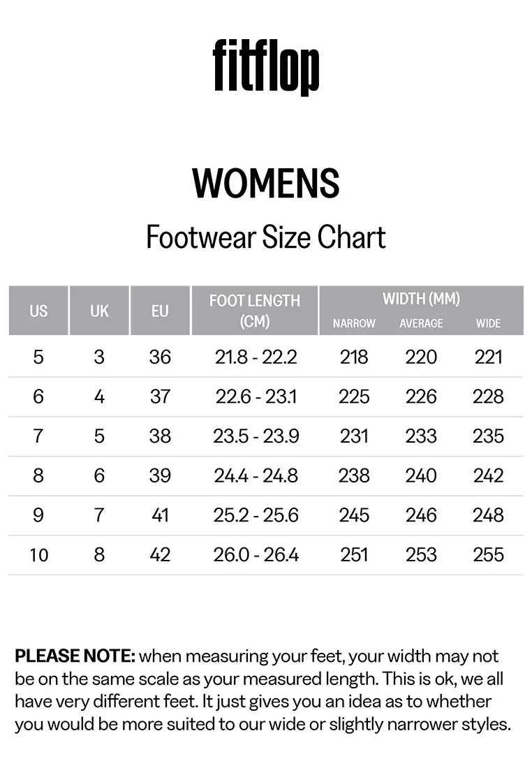Click EU size 39 cell

pyautogui.click(x=160, y=476)
